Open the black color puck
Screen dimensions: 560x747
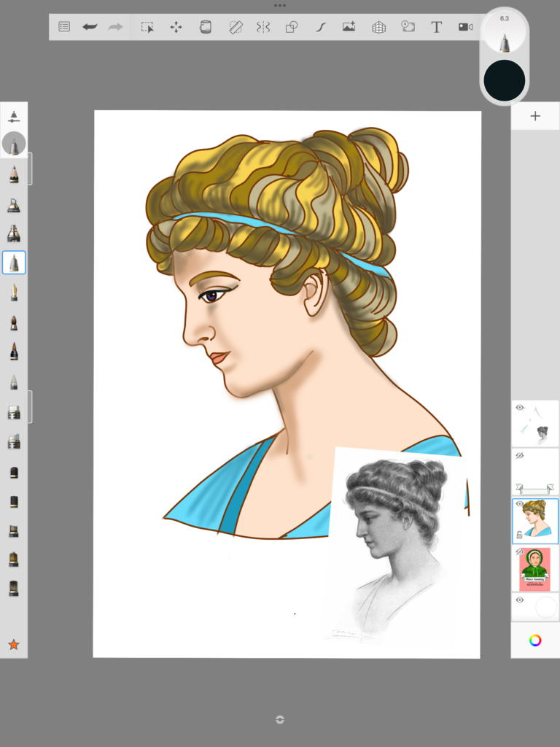tap(505, 80)
